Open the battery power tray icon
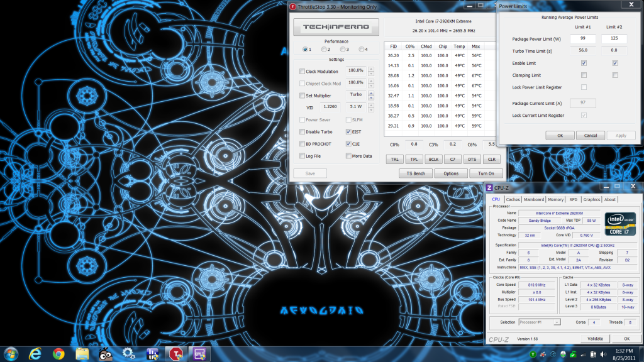Image resolution: width=644 pixels, height=362 pixels. 592,354
